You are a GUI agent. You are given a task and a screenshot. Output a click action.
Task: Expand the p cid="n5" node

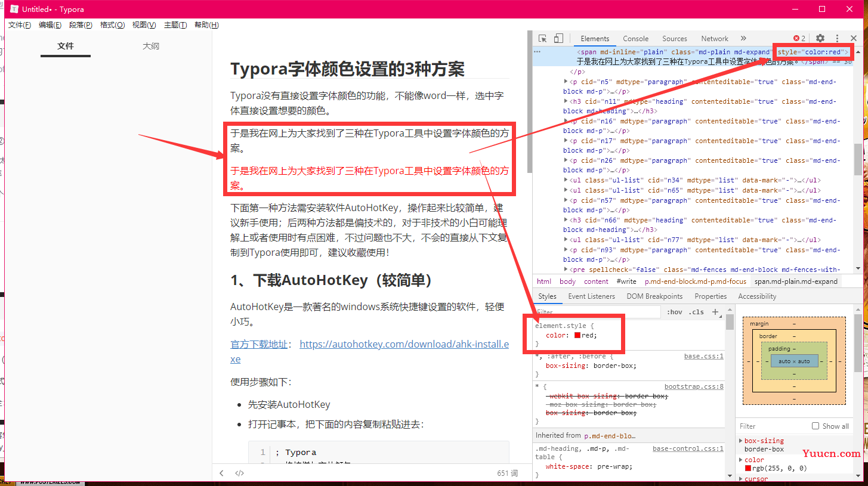click(566, 82)
